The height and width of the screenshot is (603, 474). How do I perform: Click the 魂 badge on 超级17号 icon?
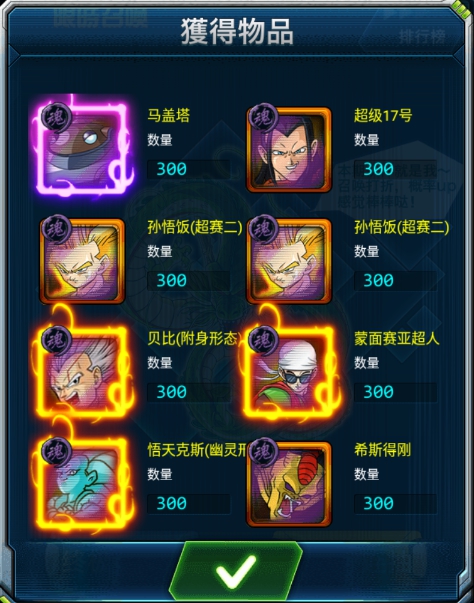(263, 117)
